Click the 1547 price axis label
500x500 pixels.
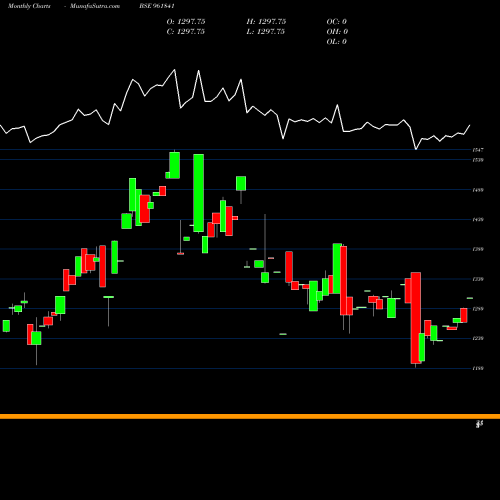pyautogui.click(x=478, y=150)
